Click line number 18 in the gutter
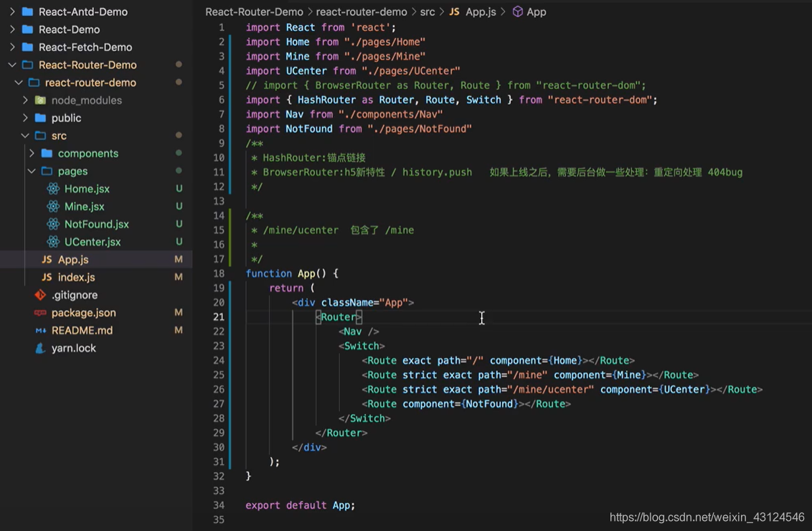 [x=219, y=273]
